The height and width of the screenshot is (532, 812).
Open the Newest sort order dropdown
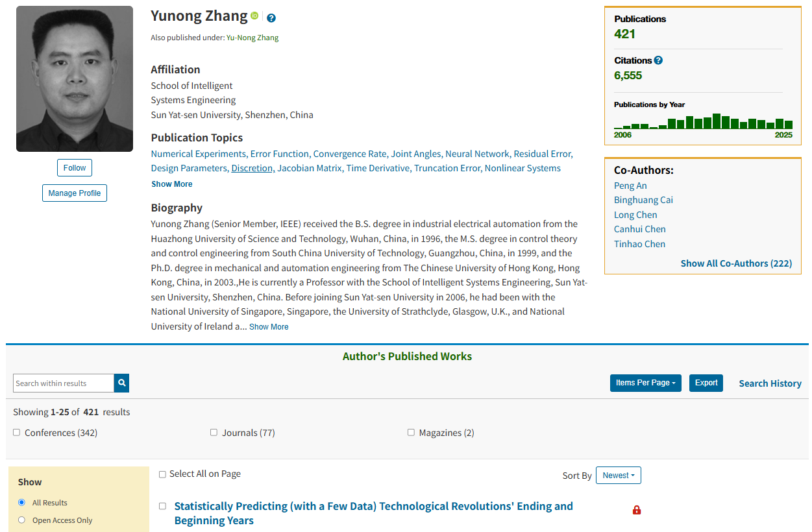point(618,475)
